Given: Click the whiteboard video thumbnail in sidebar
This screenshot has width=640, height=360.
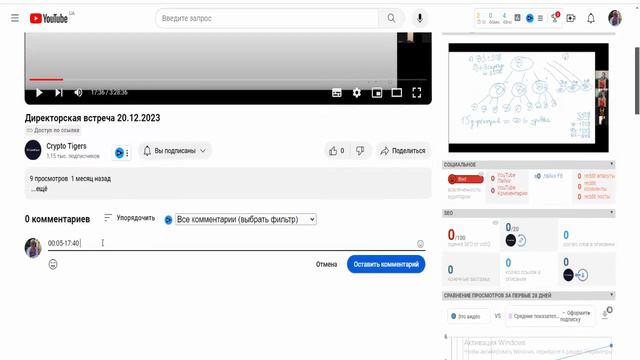Looking at the screenshot, I should coord(529,98).
